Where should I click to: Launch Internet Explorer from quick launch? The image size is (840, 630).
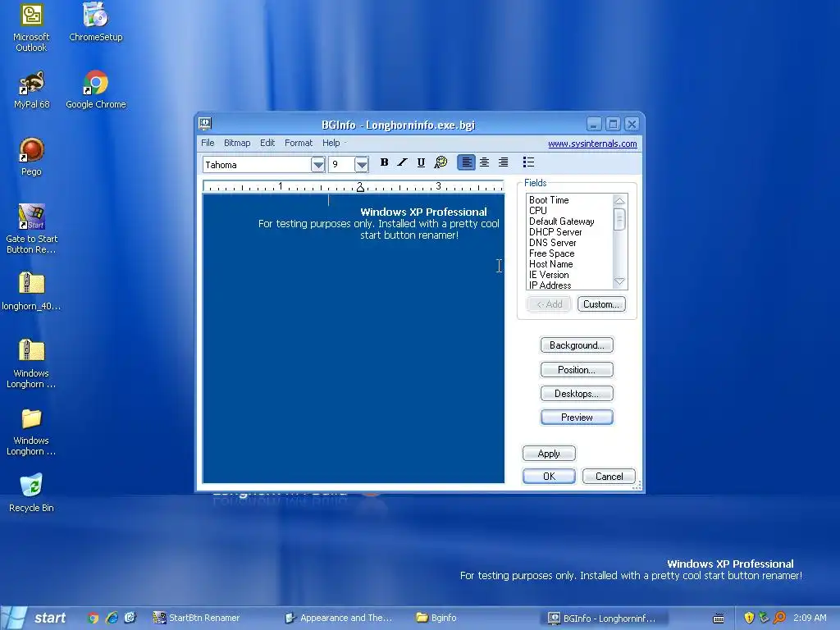(x=112, y=619)
